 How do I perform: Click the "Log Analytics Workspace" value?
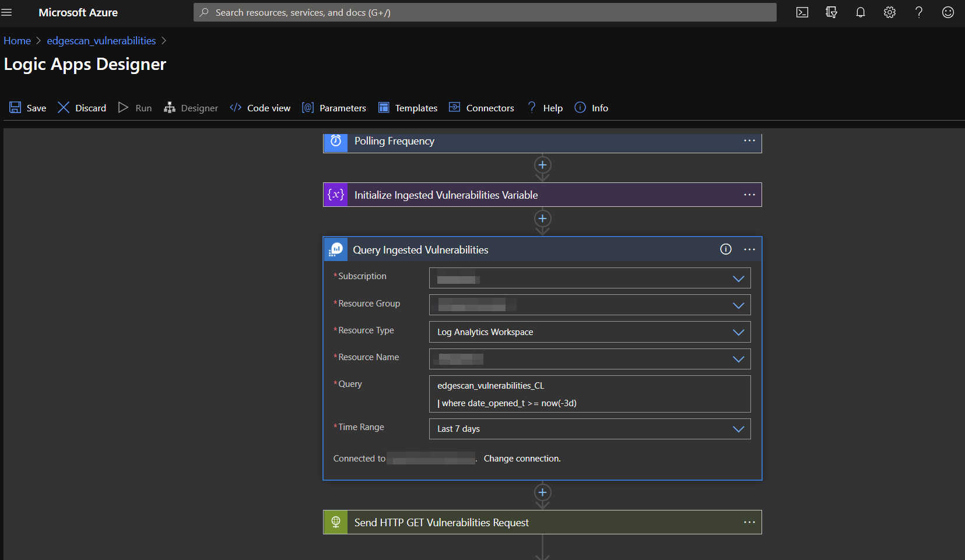(x=485, y=332)
